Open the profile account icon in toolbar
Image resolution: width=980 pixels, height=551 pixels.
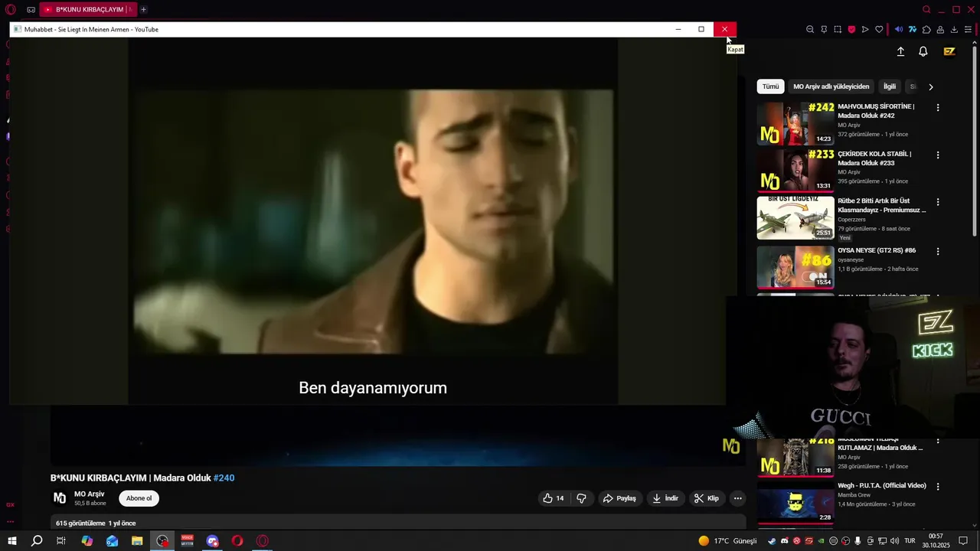click(940, 29)
